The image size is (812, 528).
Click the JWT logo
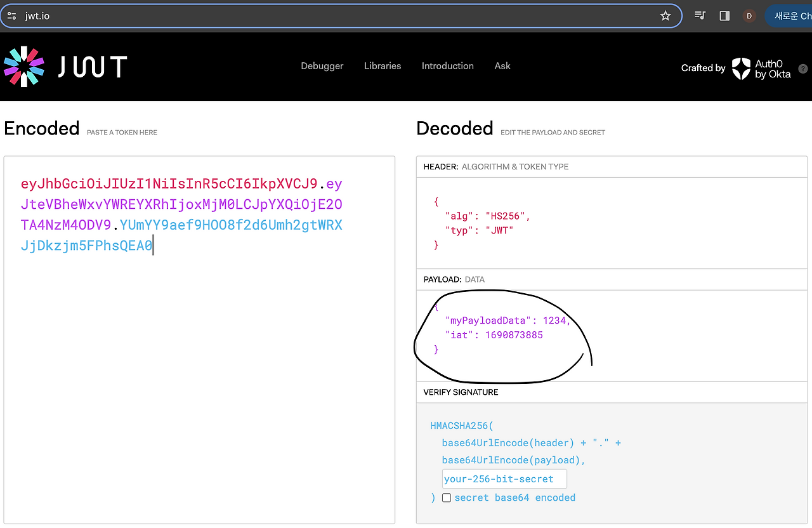(63, 67)
